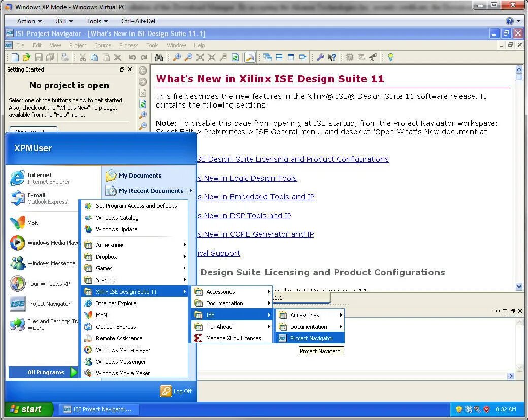Click the Find binoculars icon

point(158,57)
